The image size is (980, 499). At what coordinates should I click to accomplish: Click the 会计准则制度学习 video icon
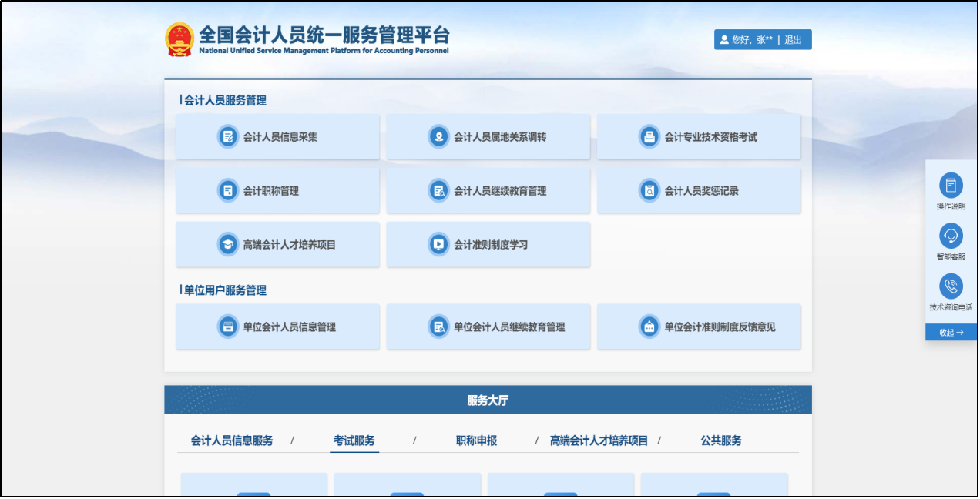[x=438, y=244]
